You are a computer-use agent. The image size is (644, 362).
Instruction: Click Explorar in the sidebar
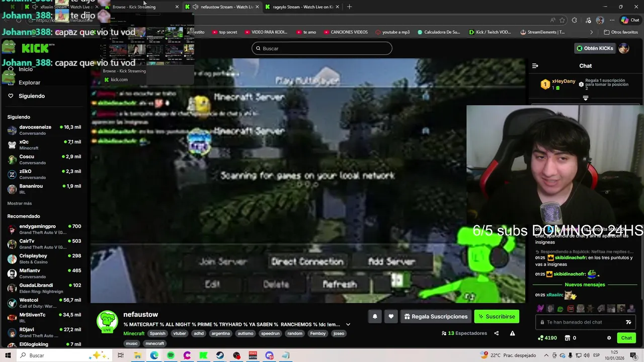tap(29, 82)
